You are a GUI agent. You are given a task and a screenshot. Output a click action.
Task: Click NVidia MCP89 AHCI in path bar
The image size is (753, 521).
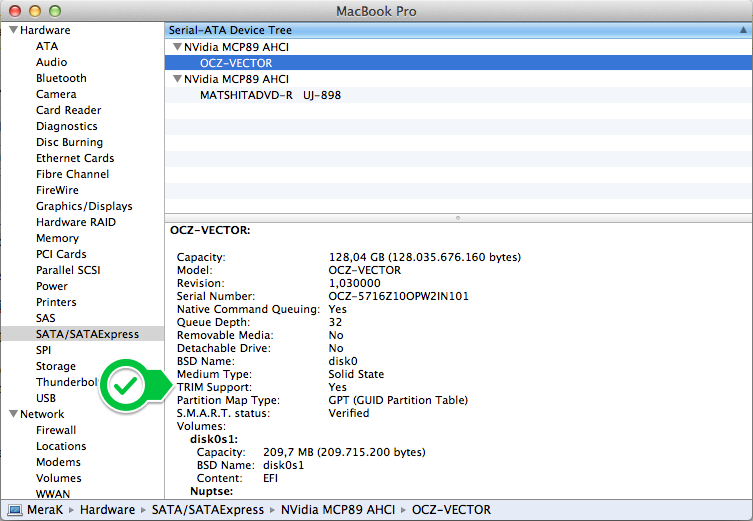tap(338, 510)
